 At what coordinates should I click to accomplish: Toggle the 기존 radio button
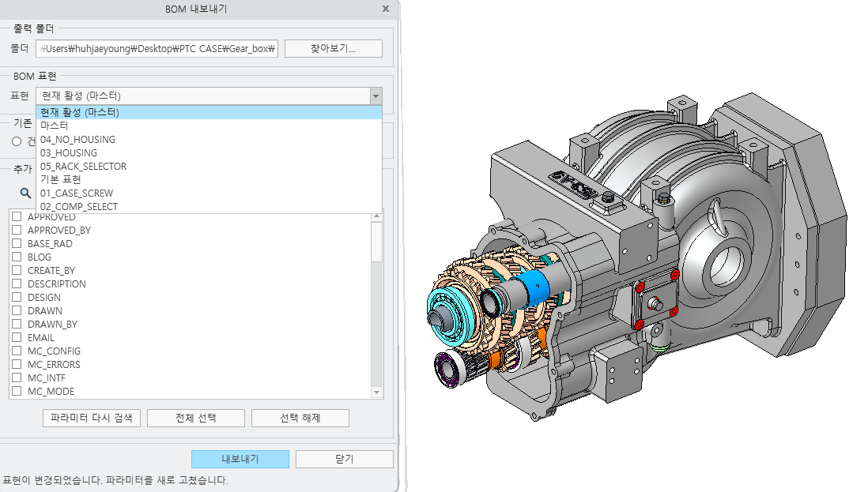coord(17,141)
